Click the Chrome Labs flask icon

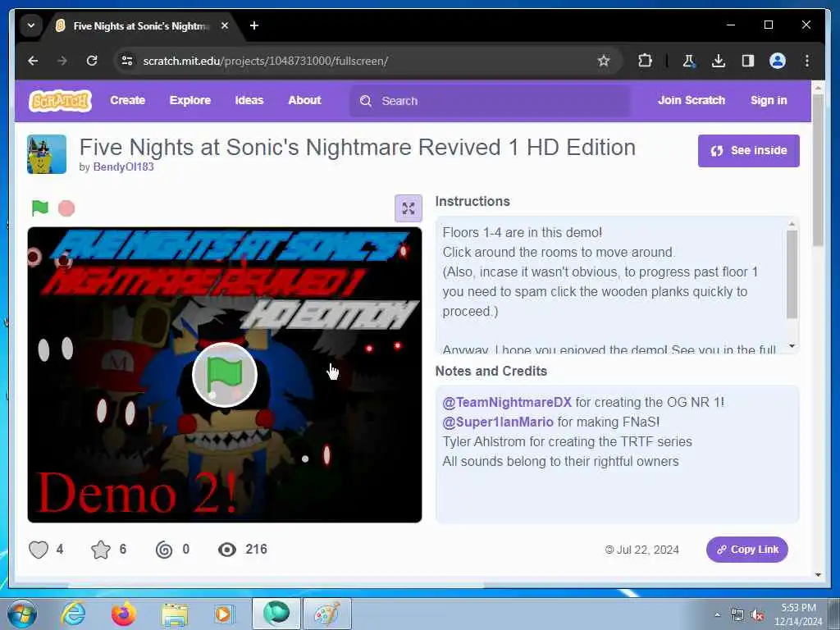pos(688,61)
